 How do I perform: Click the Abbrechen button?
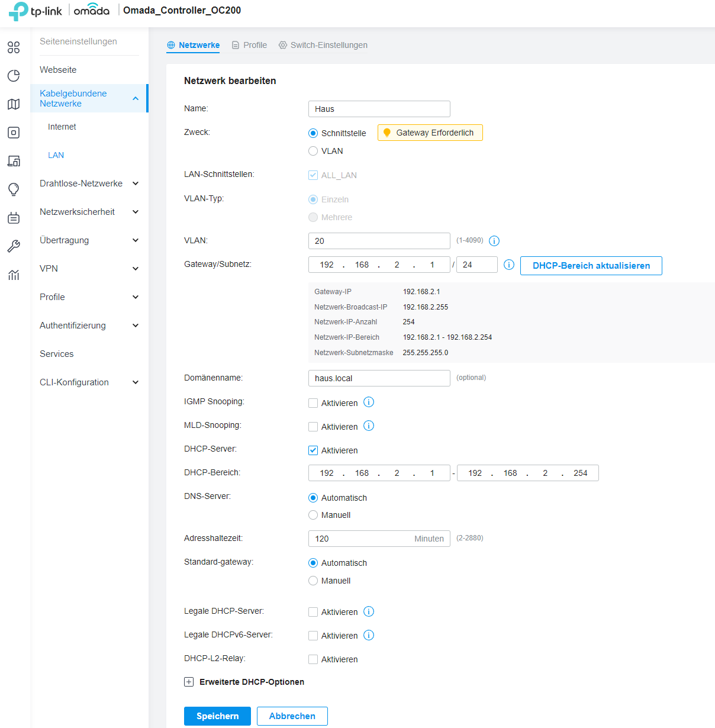click(292, 716)
